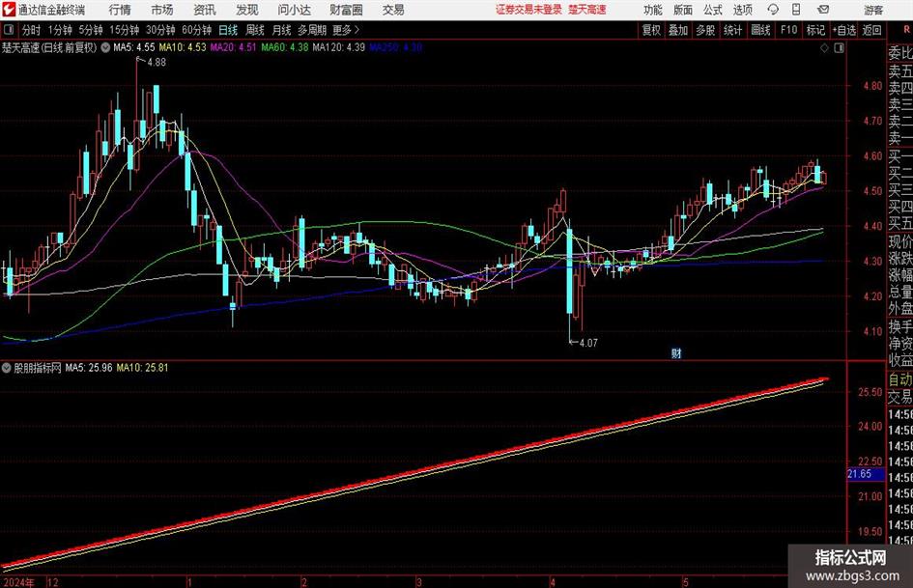This screenshot has width=913, height=588.
Task: Click the MA10: 4.53 indicator label
Action: click(x=183, y=47)
